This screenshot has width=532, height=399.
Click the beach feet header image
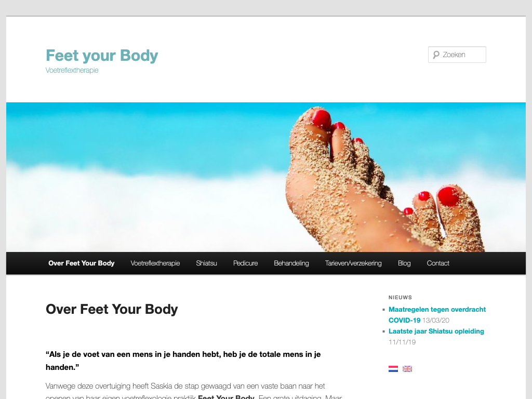[266, 177]
